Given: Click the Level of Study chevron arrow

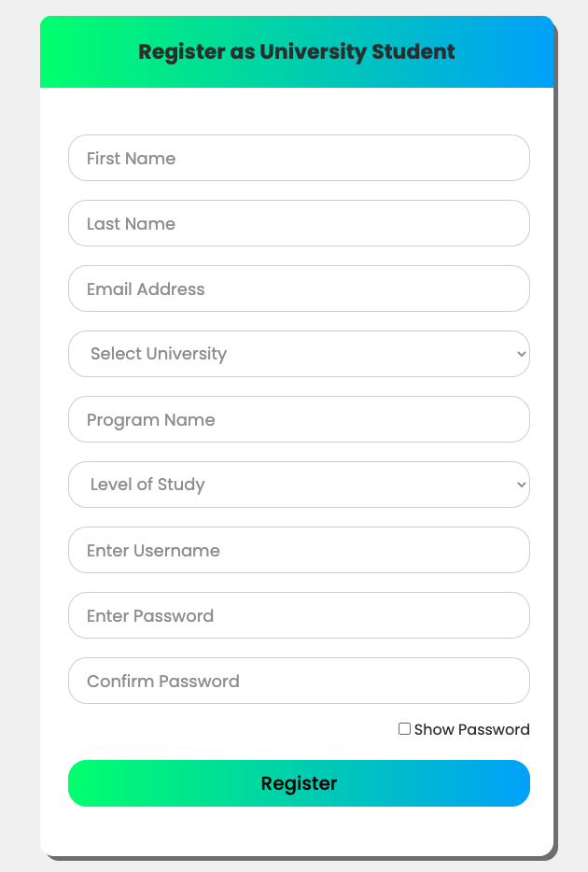Looking at the screenshot, I should pyautogui.click(x=521, y=485).
